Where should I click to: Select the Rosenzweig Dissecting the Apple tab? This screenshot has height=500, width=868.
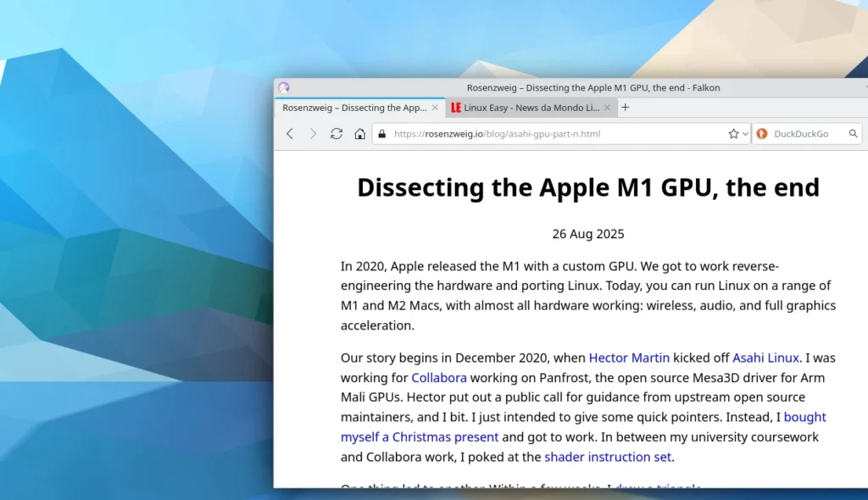[x=354, y=108]
